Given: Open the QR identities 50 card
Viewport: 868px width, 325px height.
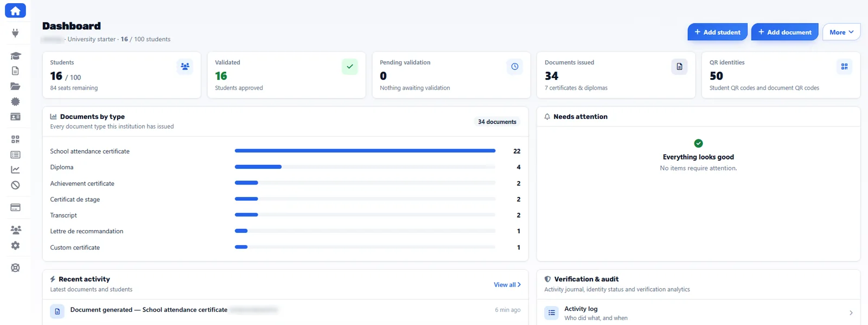Looking at the screenshot, I should click(x=781, y=75).
